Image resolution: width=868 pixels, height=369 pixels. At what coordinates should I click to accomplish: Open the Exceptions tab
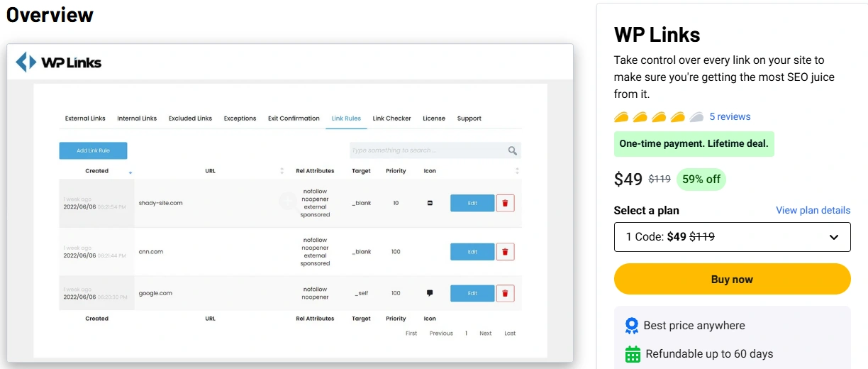[240, 119]
